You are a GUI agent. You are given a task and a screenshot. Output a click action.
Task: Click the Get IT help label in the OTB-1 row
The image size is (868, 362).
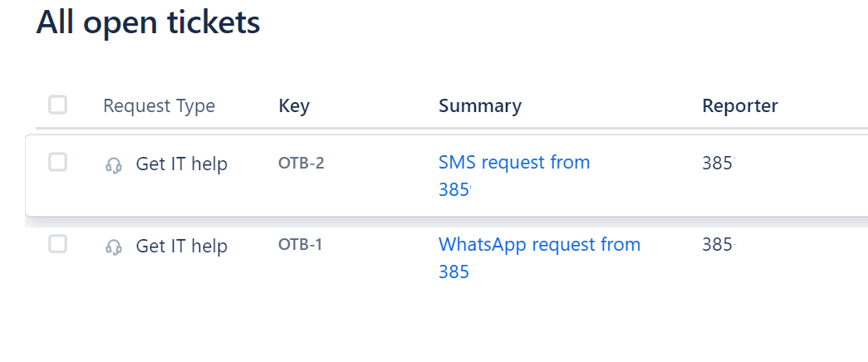(x=181, y=247)
